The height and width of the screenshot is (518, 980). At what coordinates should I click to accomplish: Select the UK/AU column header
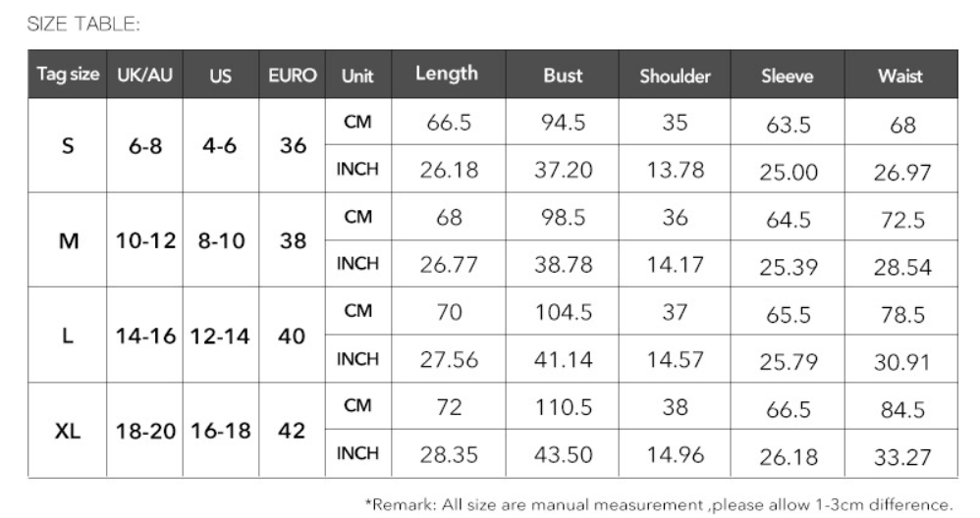point(145,75)
